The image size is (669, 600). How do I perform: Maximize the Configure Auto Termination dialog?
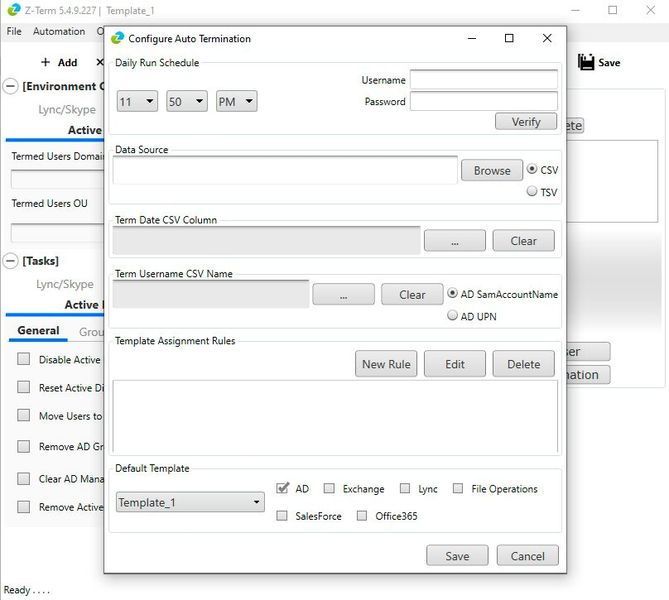tap(509, 38)
